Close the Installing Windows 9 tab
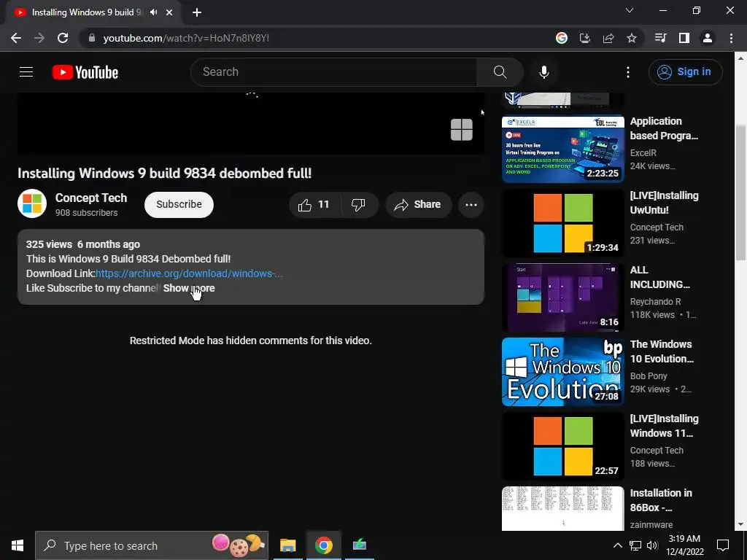This screenshot has height=560, width=747. coord(169,12)
